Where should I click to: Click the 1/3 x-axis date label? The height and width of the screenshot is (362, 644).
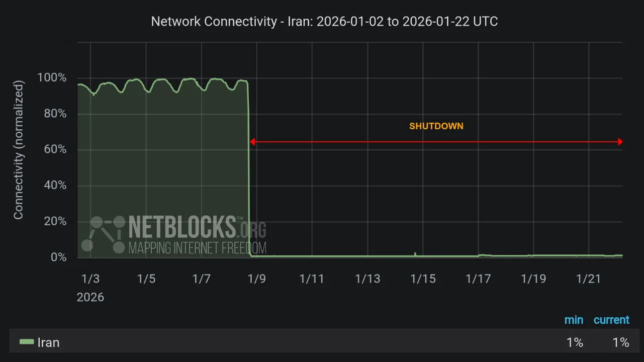(x=90, y=279)
